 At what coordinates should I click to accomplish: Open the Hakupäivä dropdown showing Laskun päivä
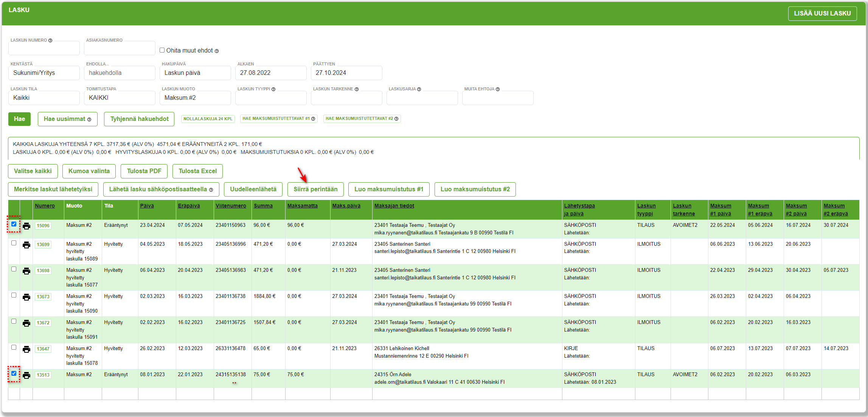click(195, 73)
